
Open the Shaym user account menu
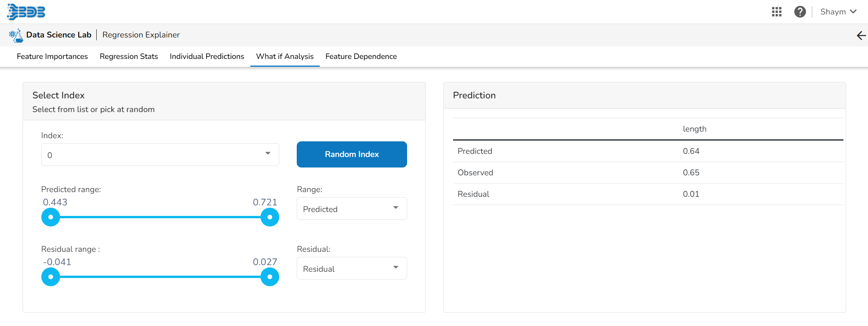point(838,12)
